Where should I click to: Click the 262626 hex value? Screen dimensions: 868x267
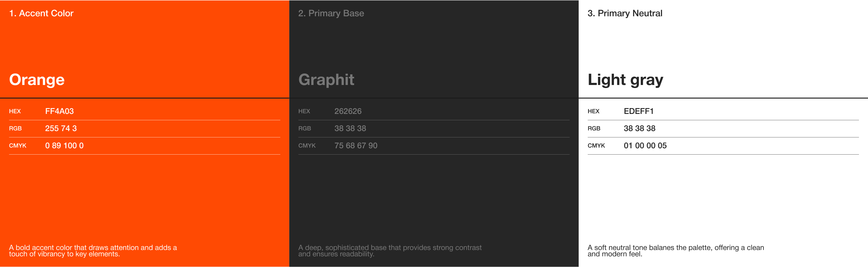point(348,111)
